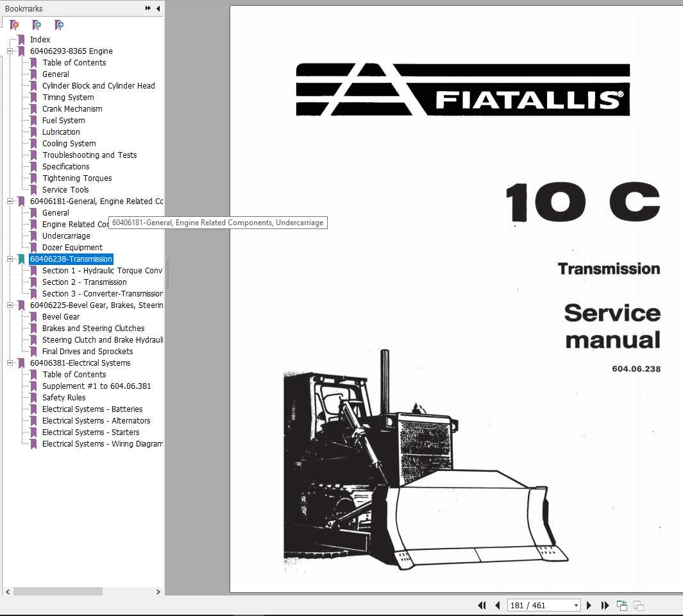
Task: Open Steering Clutch and Brake Hydraulic bookmark
Action: (x=103, y=339)
